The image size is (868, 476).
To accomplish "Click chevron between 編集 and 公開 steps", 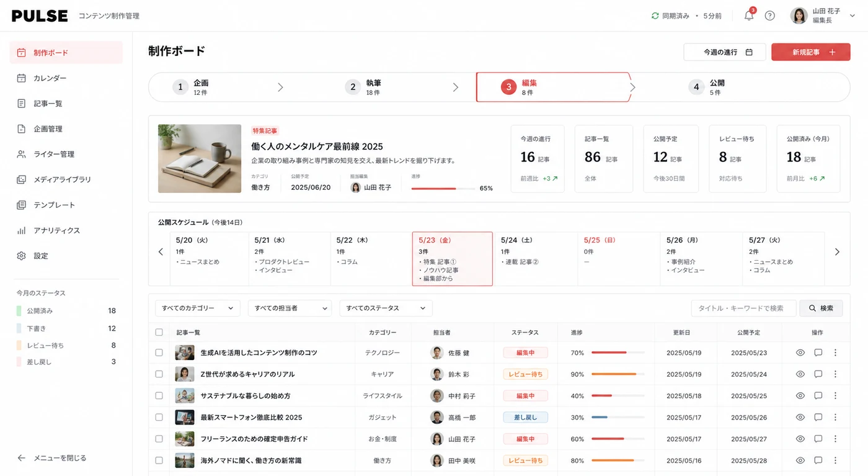I will (x=632, y=88).
